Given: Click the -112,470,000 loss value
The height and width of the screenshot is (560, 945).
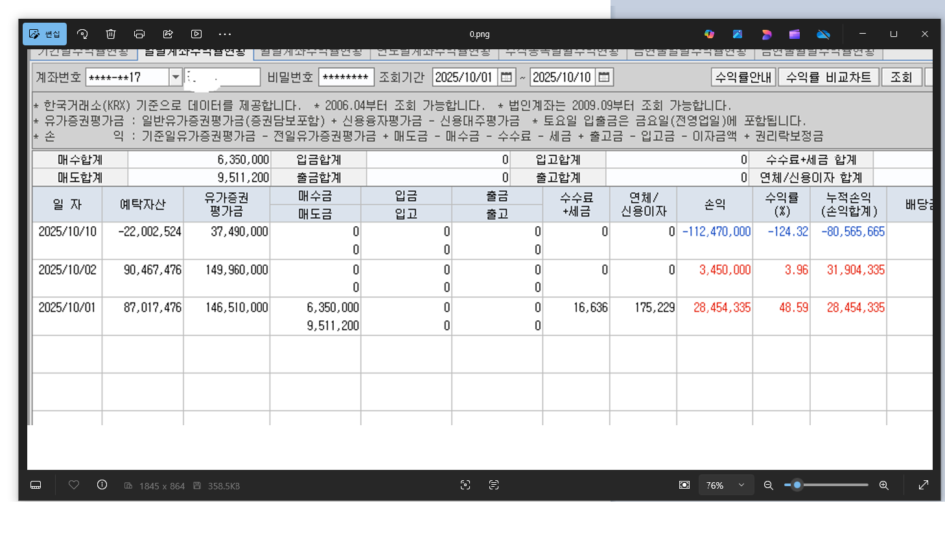Looking at the screenshot, I should coord(716,231).
